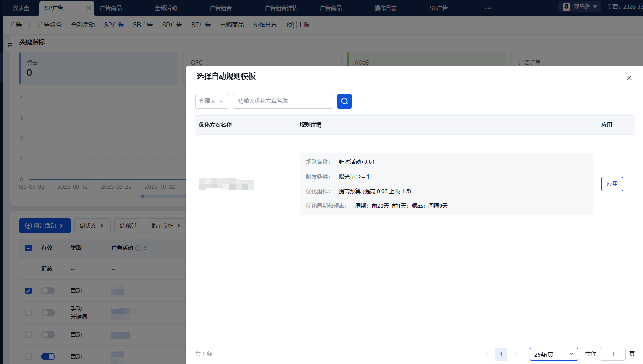The width and height of the screenshot is (643, 364).
Task: Click info icon next to 广告活动
Action: 138,248
